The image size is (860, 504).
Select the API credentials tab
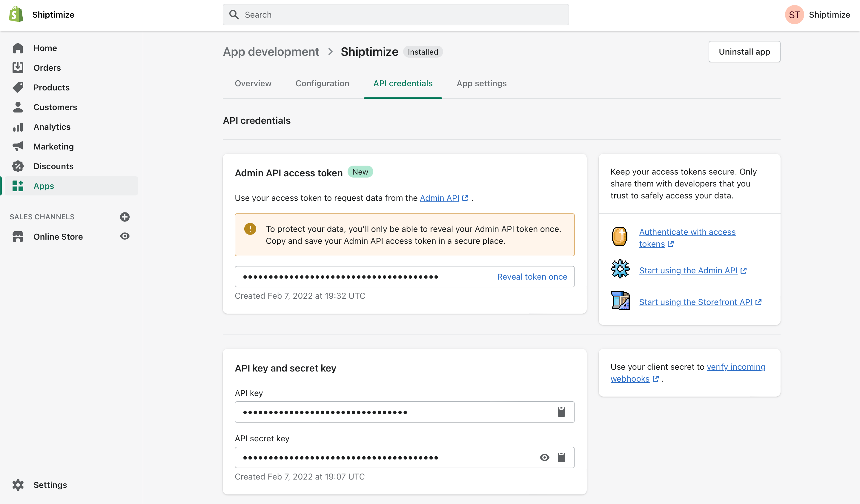coord(403,83)
